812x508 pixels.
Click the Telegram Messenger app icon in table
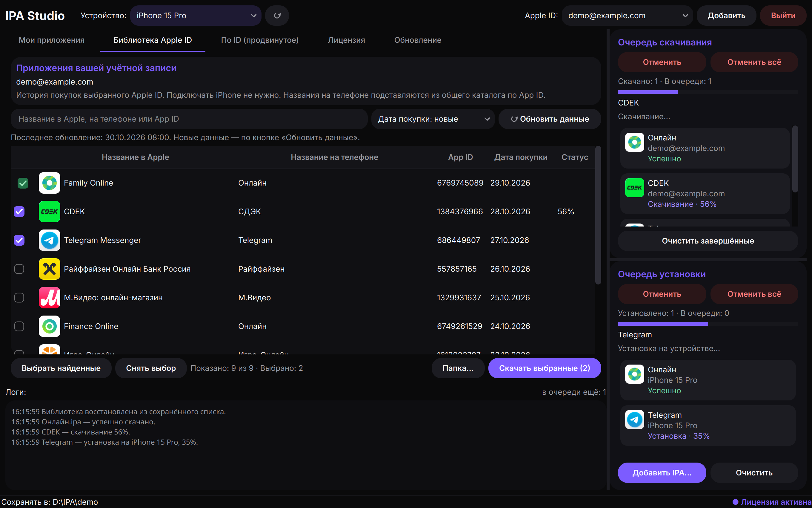[49, 240]
